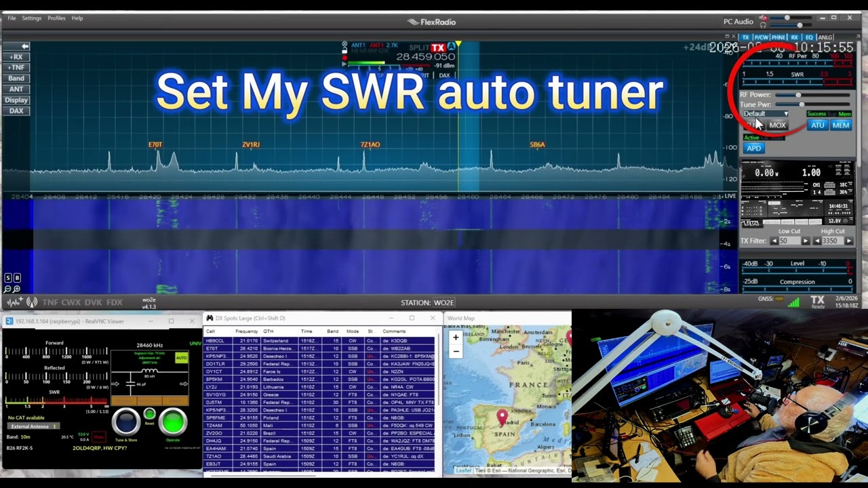The height and width of the screenshot is (488, 868).
Task: Open the ANT antenna menu
Action: tap(16, 89)
